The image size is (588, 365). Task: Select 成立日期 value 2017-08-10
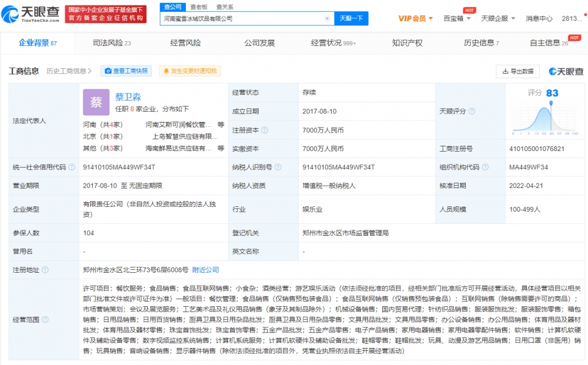[x=319, y=111]
